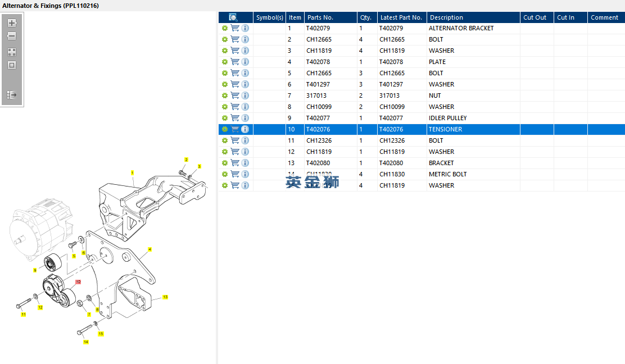Viewport: 625px width, 364px height.
Task: Click the list export arrow icon
Action: (x=12, y=95)
